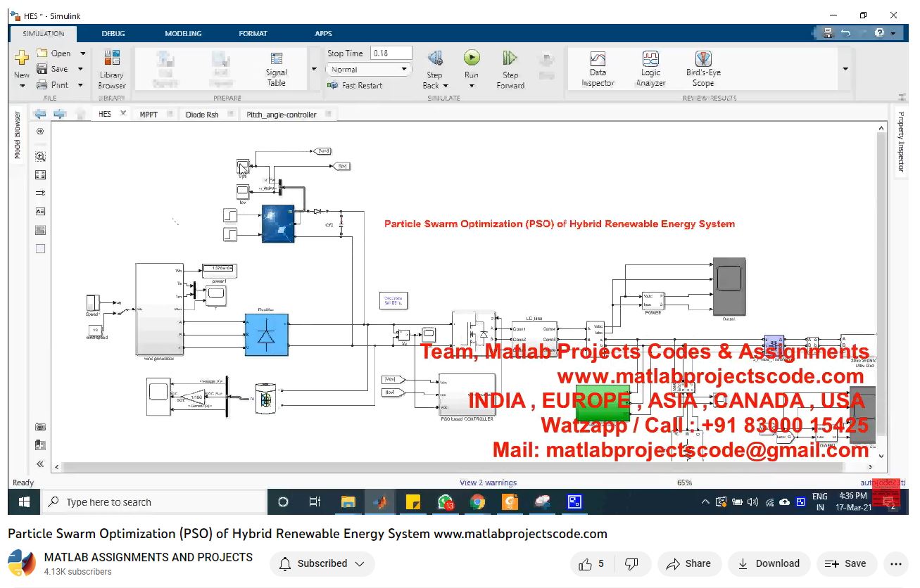Click the double-chevron collapse palette icon
Viewport: 920px width, 588px height.
(x=40, y=464)
